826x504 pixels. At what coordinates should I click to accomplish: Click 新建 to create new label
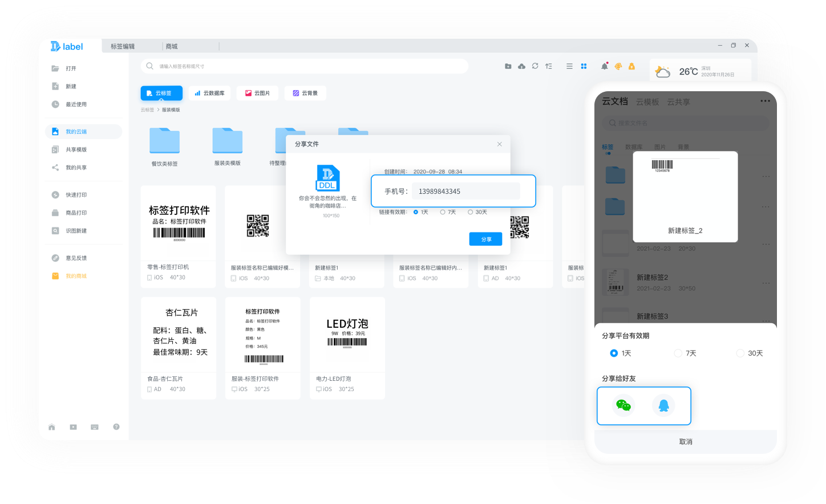coord(64,87)
